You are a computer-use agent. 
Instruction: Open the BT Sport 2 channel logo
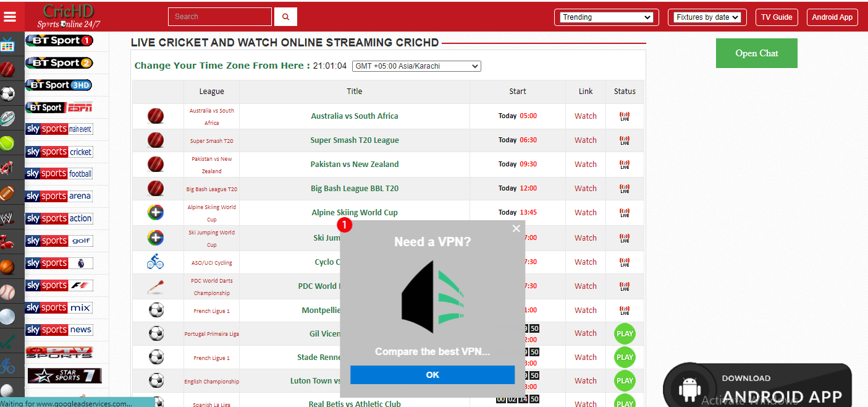click(x=59, y=63)
